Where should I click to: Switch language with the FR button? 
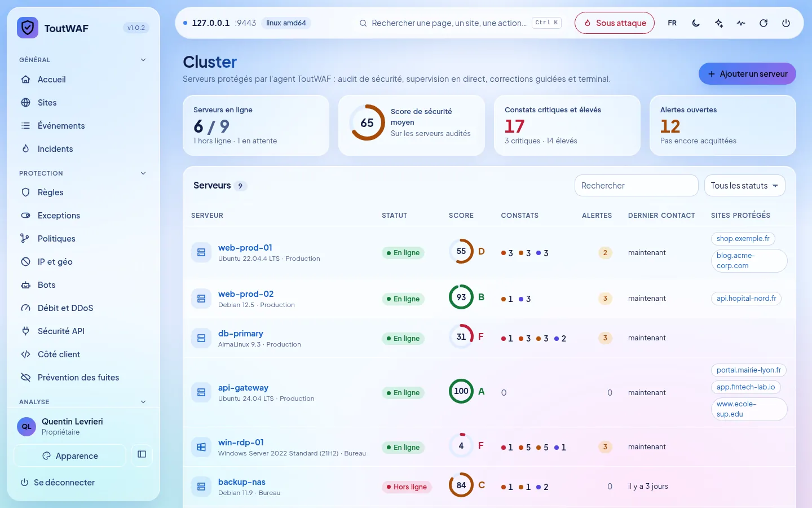(672, 23)
